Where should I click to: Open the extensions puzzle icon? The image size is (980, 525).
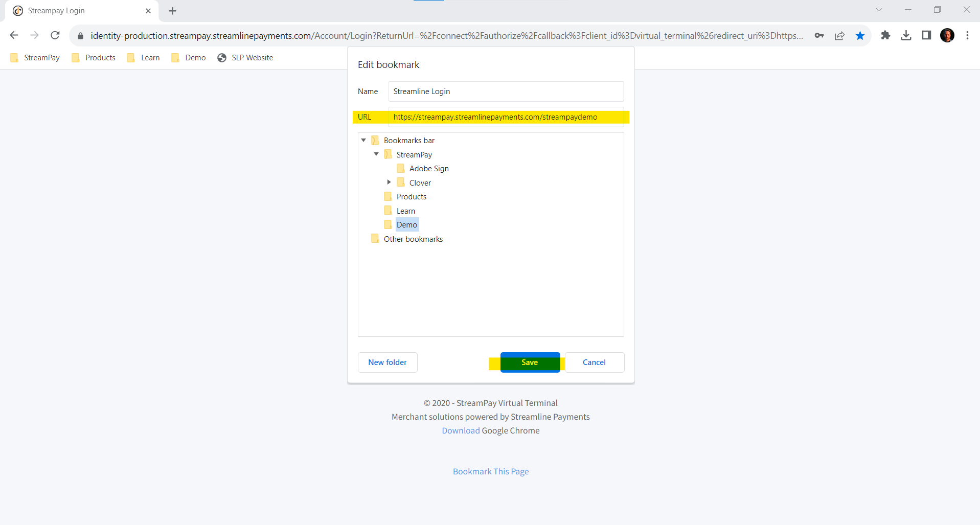(885, 35)
